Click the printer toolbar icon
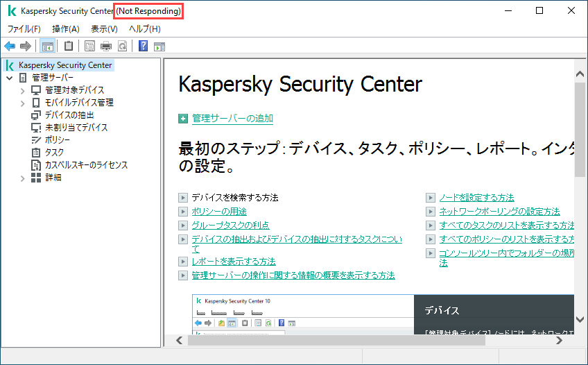The height and width of the screenshot is (365, 588). 106,46
